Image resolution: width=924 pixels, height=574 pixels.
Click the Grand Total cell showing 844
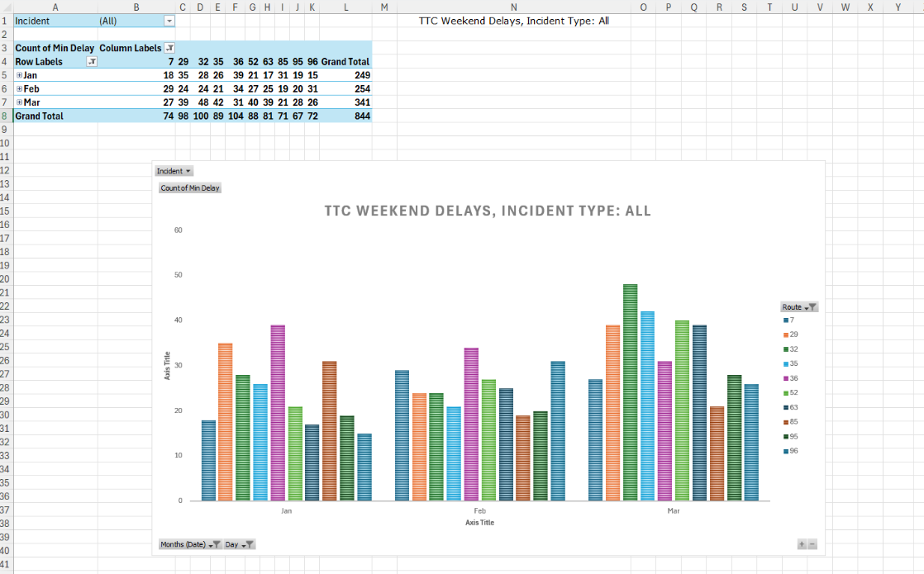(361, 116)
